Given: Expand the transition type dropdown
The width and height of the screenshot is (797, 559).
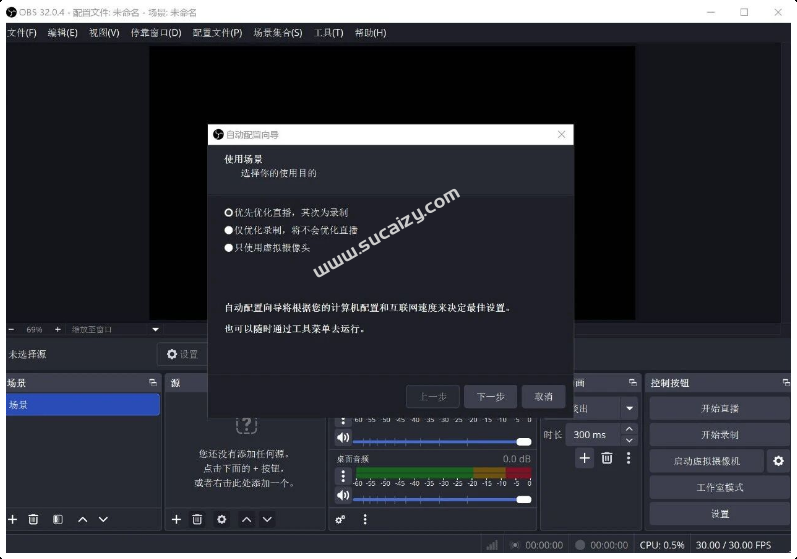Looking at the screenshot, I should 629,408.
